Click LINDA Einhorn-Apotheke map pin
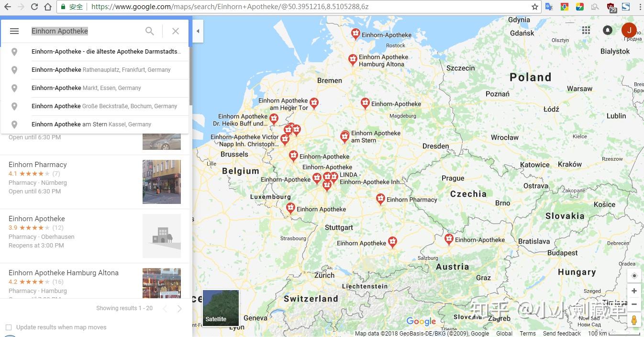 [x=334, y=178]
